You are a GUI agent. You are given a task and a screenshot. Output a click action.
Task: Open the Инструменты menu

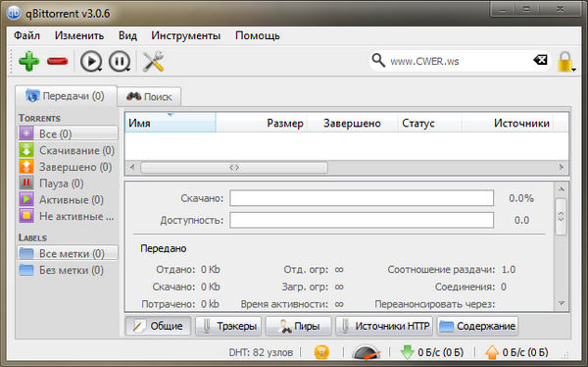click(186, 35)
